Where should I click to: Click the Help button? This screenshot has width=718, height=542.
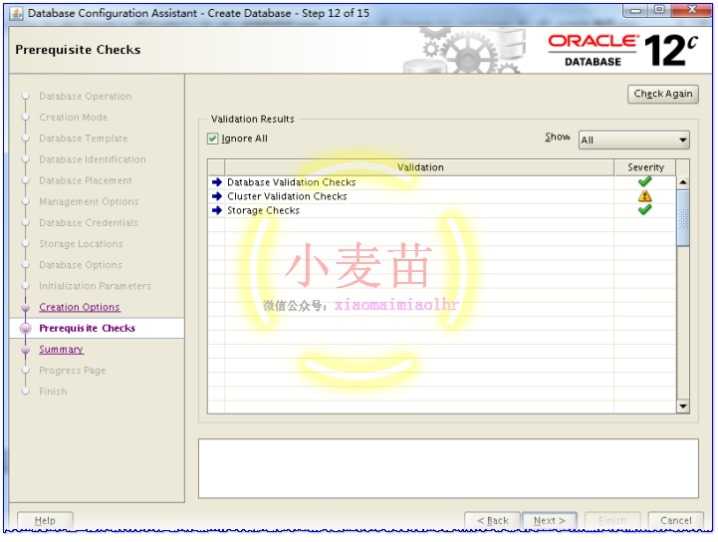pos(45,520)
